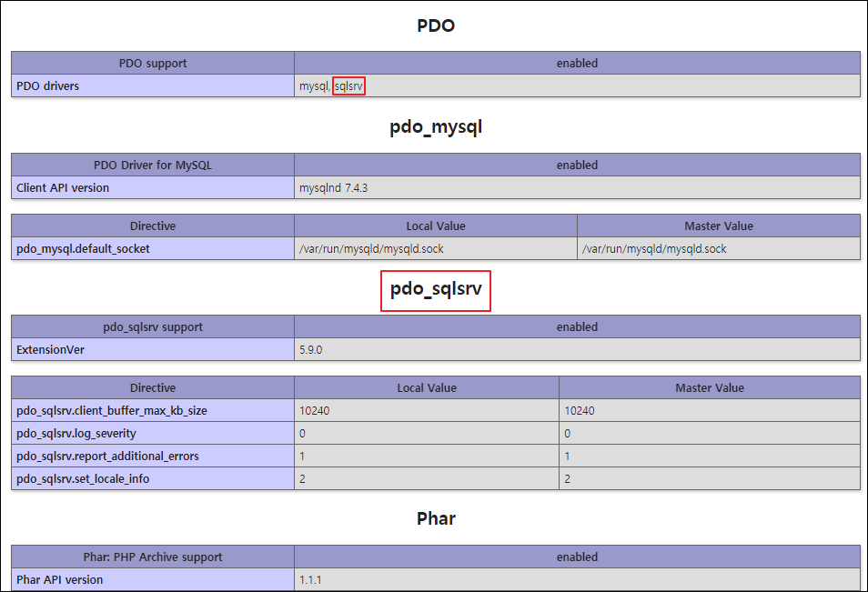Click 'Local Value' header in pdo_mysql table

click(x=436, y=226)
